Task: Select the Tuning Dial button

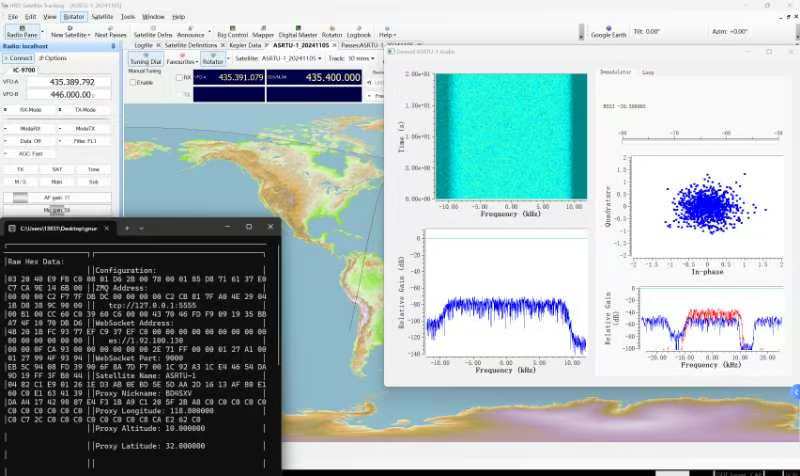Action: 146,60
